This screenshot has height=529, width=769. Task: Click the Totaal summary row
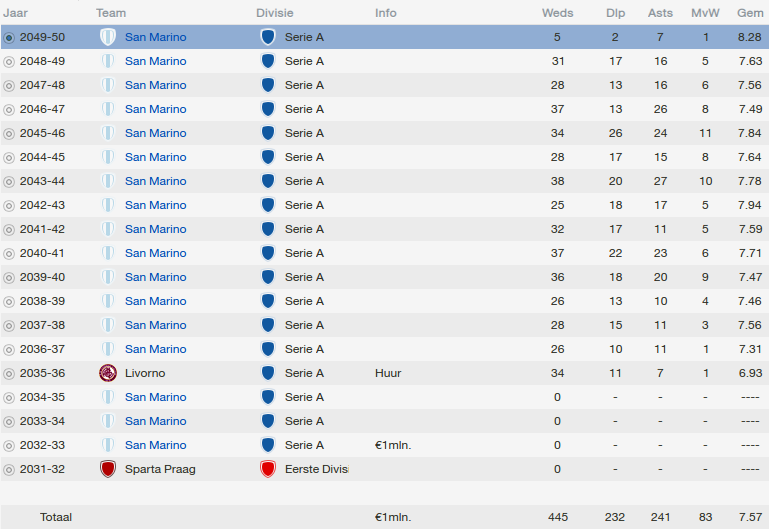click(x=384, y=517)
